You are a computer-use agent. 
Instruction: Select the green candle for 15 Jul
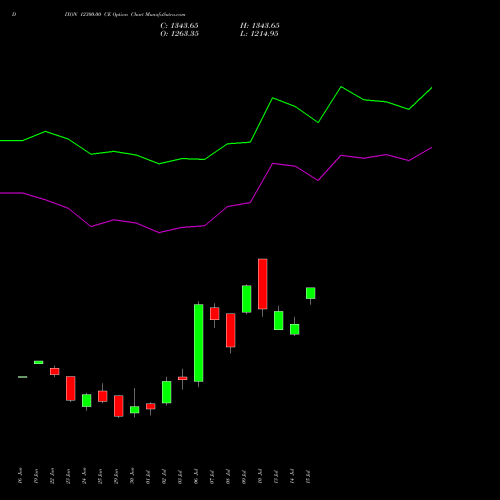pyautogui.click(x=311, y=293)
